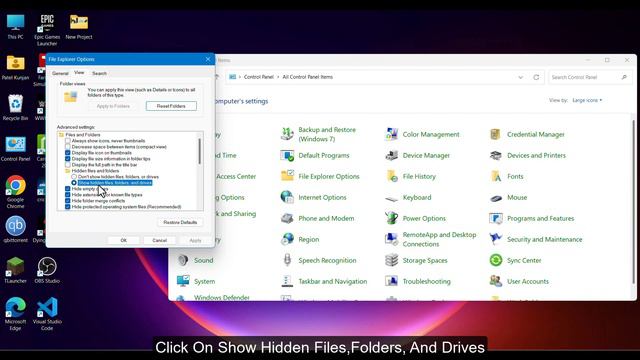Open View by Large icons dropdown
Viewport: 640px width, 360px height.
click(x=587, y=100)
